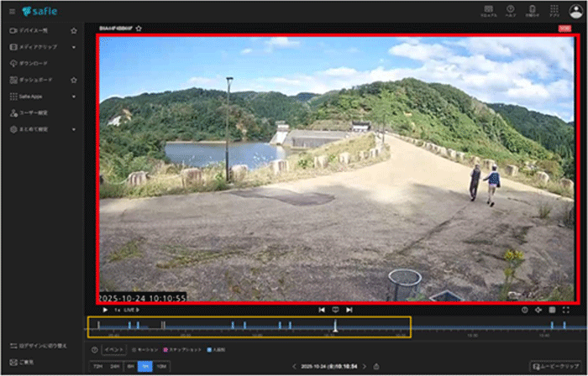
Task: Skip to next event in playback controls
Action: [349, 310]
